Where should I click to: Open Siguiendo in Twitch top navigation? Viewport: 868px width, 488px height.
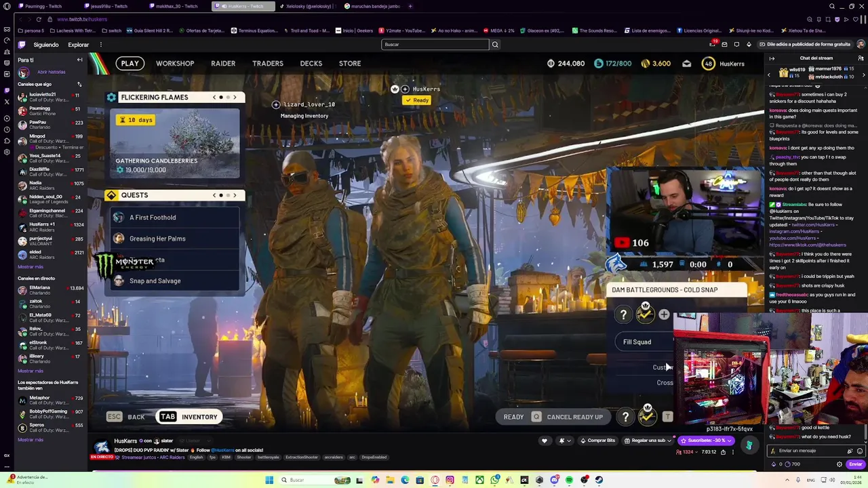click(46, 45)
